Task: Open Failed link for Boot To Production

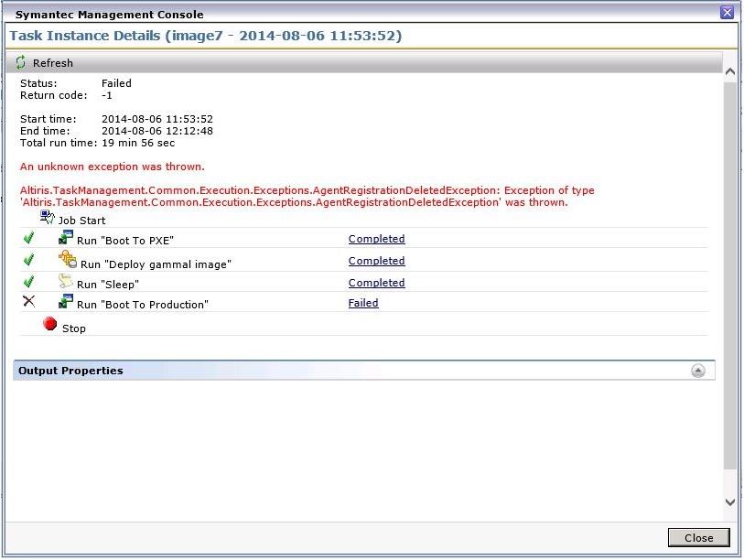Action: 363,303
